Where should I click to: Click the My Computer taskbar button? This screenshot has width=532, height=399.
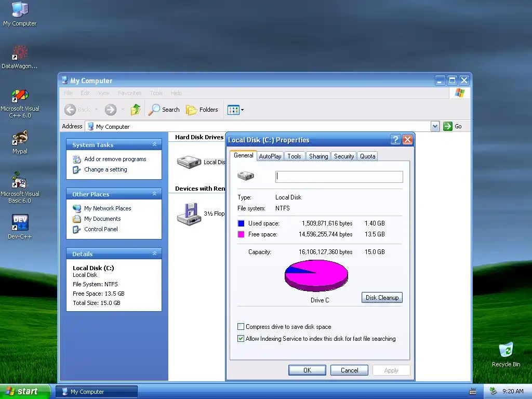tap(97, 392)
